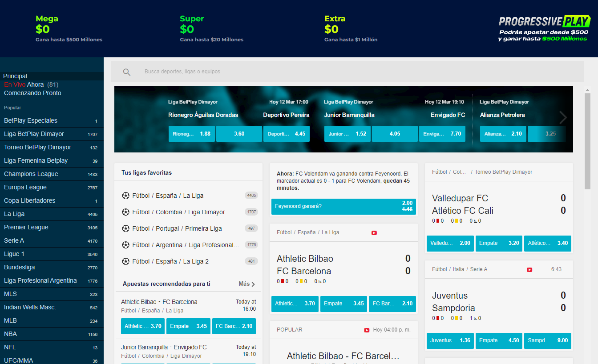
Task: Select Premier League in sidebar
Action: tap(52, 227)
